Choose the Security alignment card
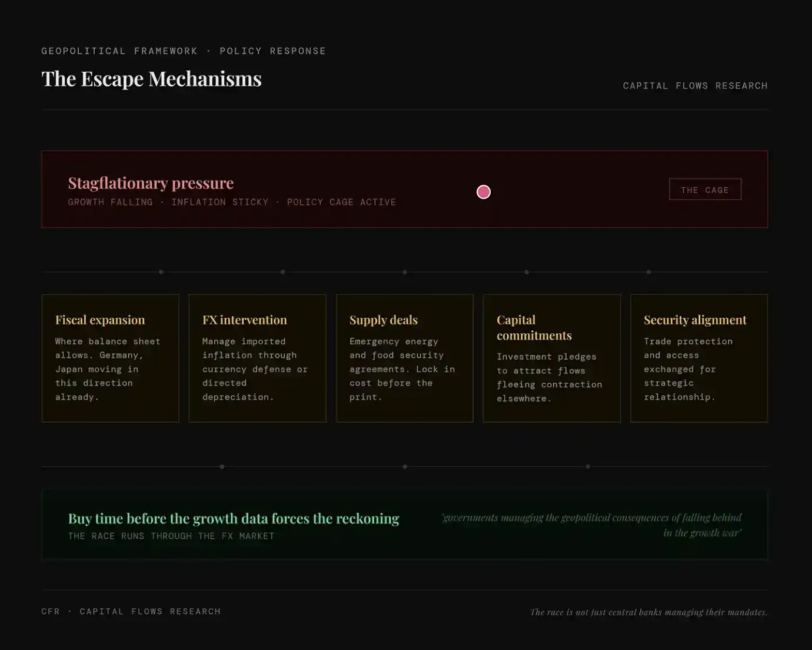Viewport: 812px width, 650px height. (698, 358)
